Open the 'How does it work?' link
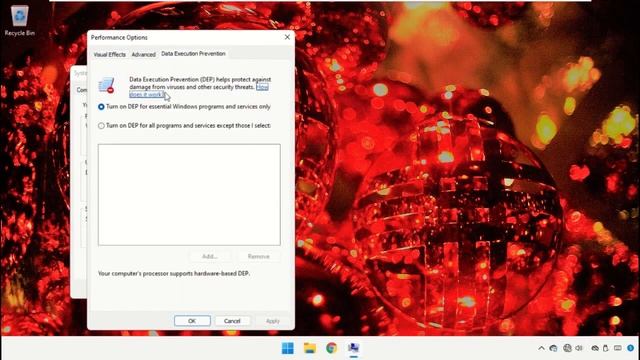 coord(147,94)
